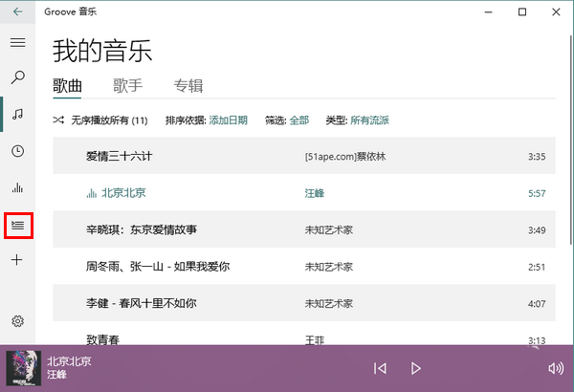This screenshot has width=574, height=392.
Task: Click duration 4:07 in the list
Action: click(x=537, y=303)
